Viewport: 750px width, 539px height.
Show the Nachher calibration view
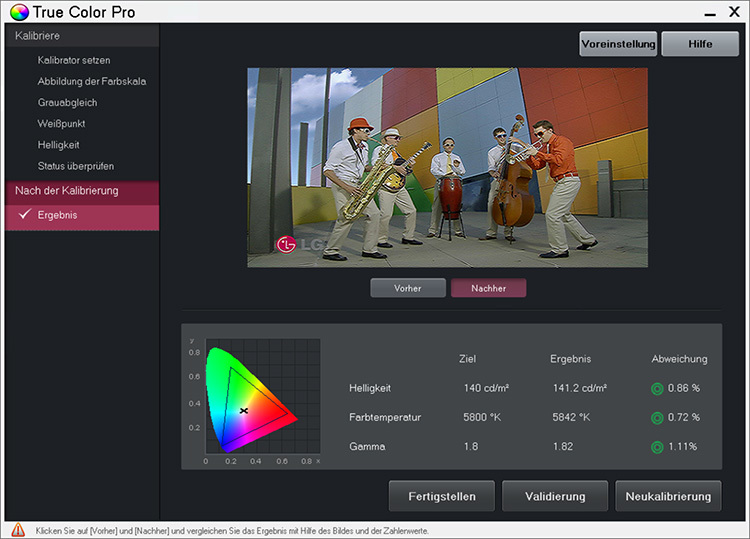click(488, 288)
